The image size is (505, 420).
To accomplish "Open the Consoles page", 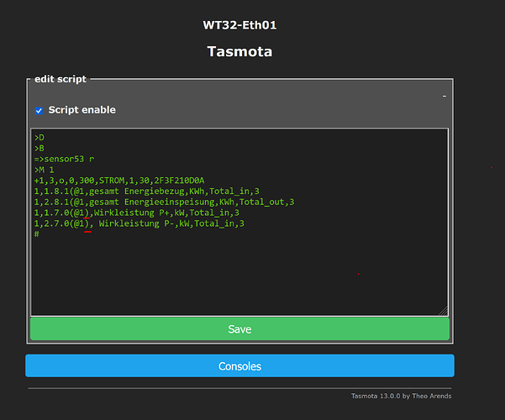I will [x=239, y=366].
